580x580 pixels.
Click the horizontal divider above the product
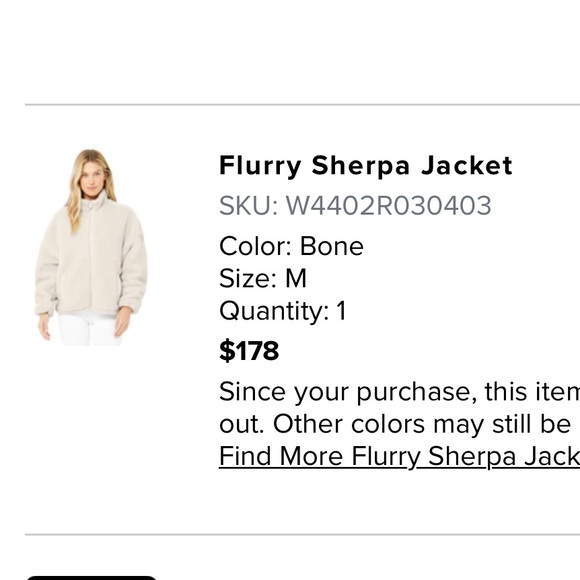[x=302, y=105]
